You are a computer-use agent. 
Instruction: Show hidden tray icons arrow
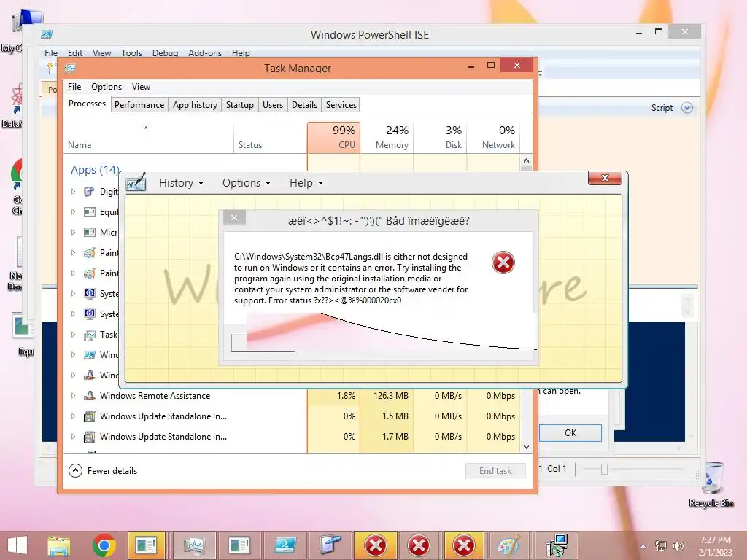pyautogui.click(x=643, y=546)
